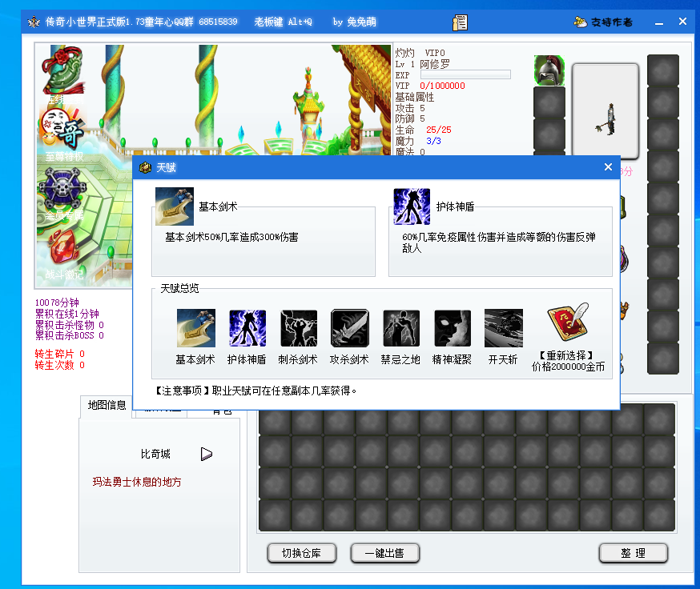Switch to the 地图信息 tab
The image size is (700, 589).
point(107,406)
